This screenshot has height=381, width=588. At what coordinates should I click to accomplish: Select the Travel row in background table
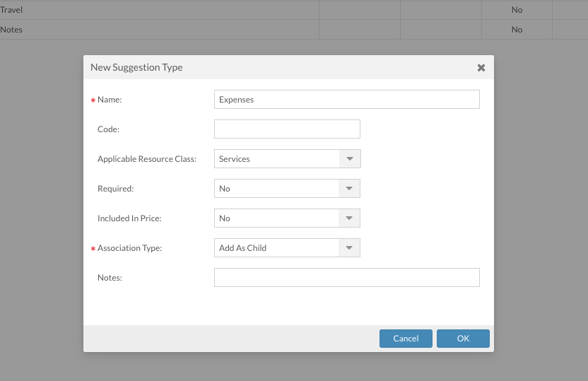coord(12,10)
